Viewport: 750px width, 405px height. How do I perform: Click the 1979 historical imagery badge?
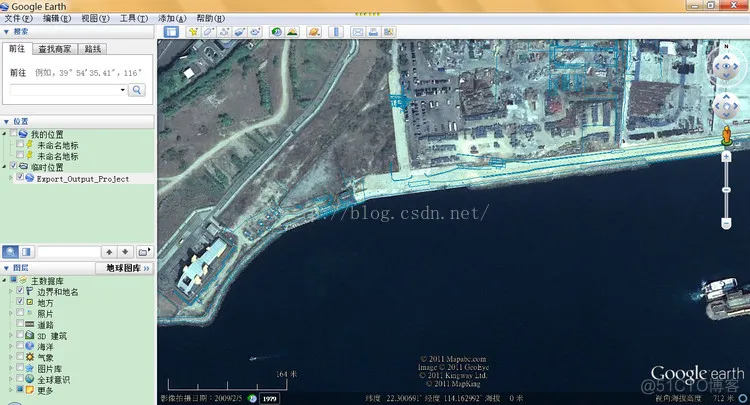269,398
